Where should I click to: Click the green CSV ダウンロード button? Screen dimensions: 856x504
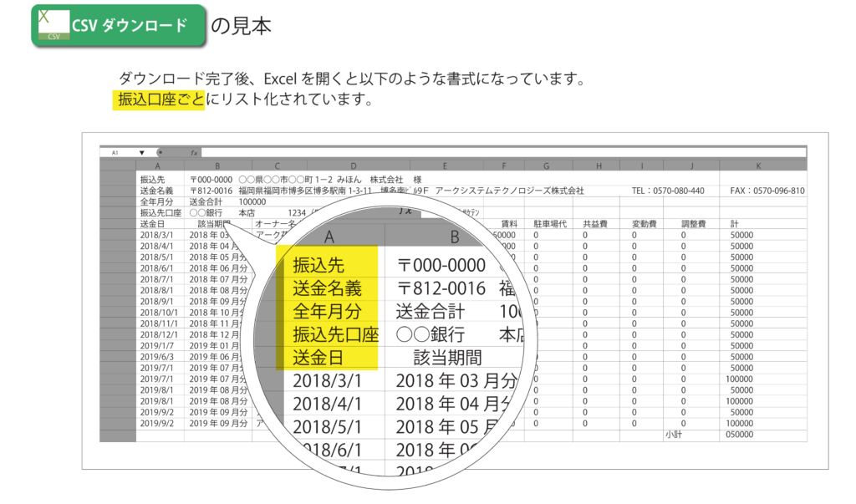pyautogui.click(x=119, y=25)
